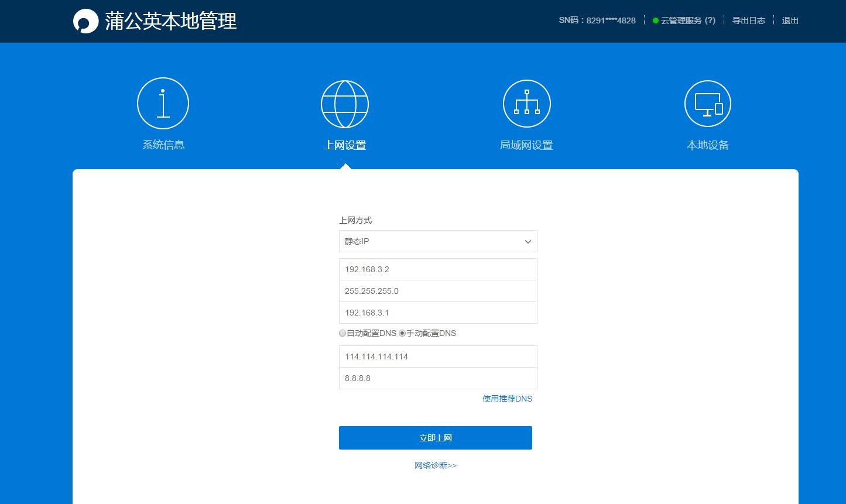Image resolution: width=846 pixels, height=504 pixels.
Task: Open the 上网方式 dropdown showing 静态IP
Action: (437, 241)
